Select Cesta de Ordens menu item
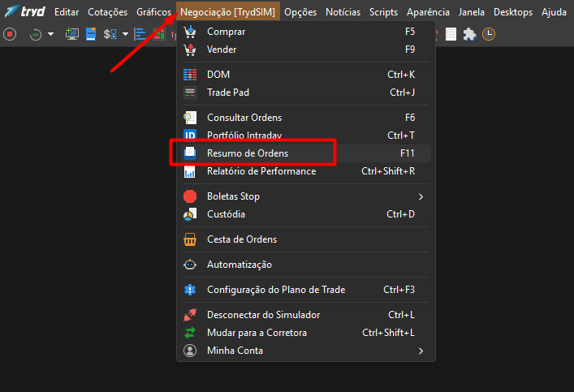 305,239
